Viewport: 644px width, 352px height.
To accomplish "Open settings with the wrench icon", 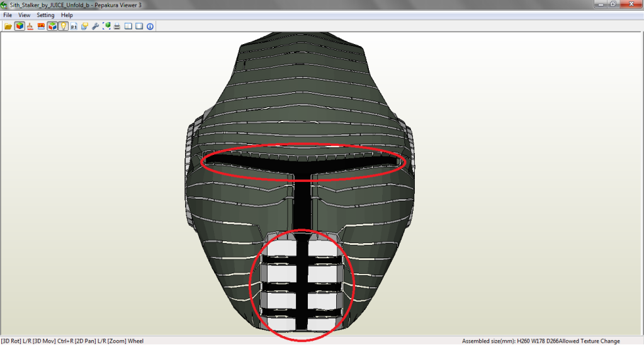I will tap(95, 26).
